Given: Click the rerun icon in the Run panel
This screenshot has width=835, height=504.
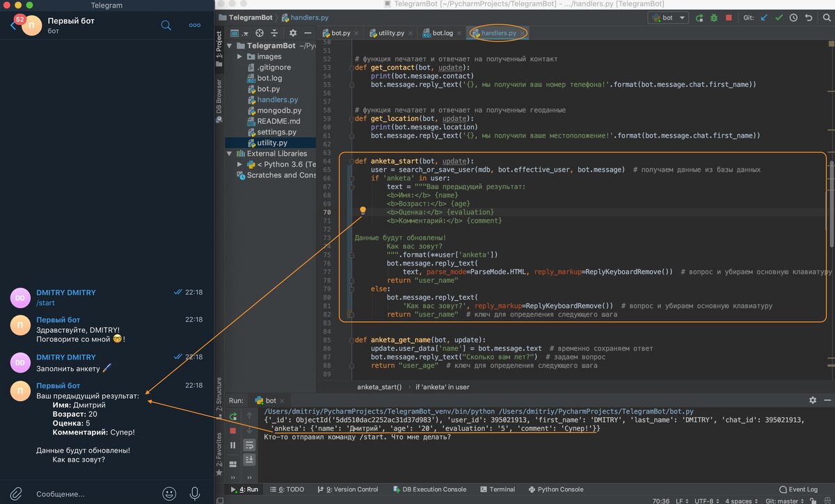Looking at the screenshot, I should coord(233,416).
